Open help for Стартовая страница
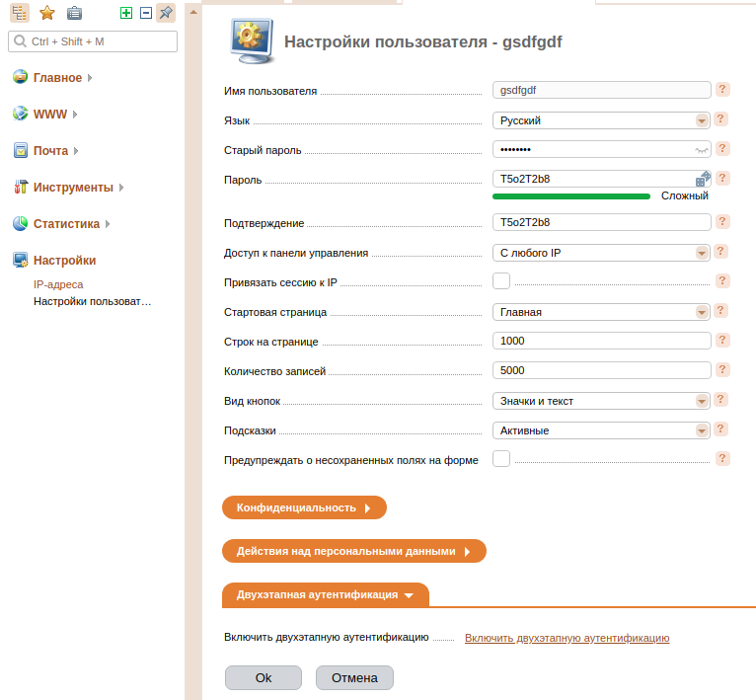 pyautogui.click(x=720, y=311)
